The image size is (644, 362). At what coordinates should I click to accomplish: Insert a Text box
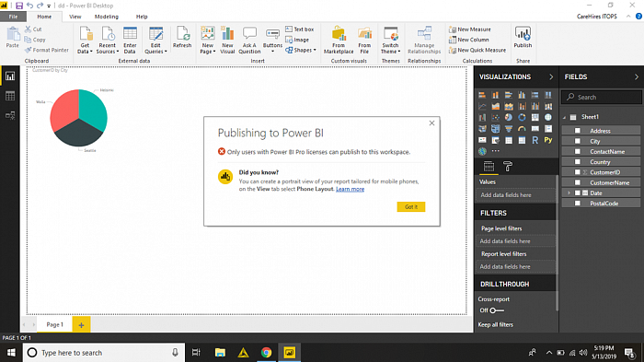tap(299, 29)
